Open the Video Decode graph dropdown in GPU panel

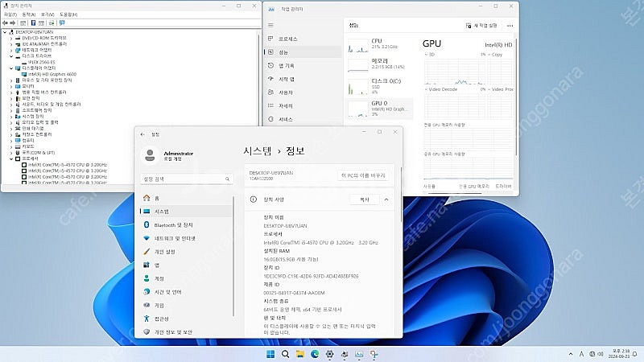coord(441,89)
